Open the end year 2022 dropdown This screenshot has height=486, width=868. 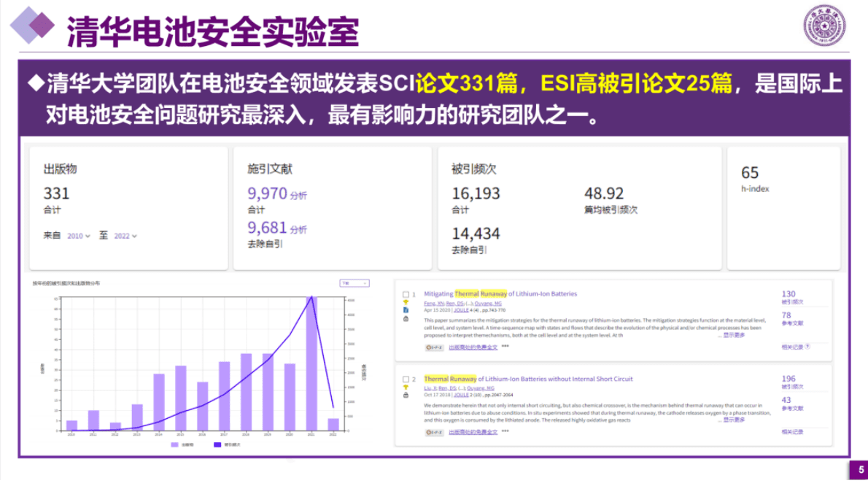click(125, 236)
